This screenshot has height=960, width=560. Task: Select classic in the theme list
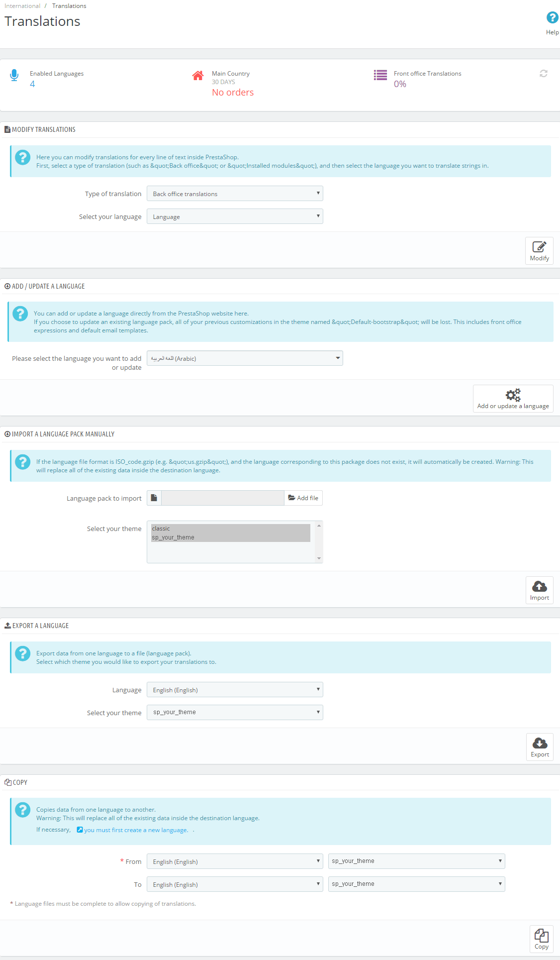161,529
